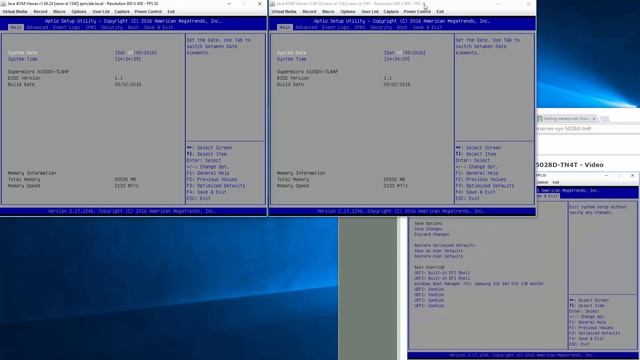This screenshot has width=640, height=360.
Task: Select Discard Changes in bottom-right BIOS window
Action: coord(431,235)
